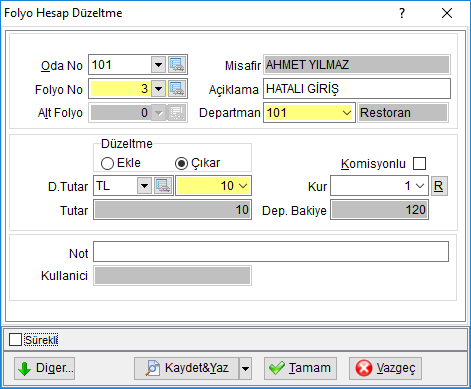The image size is (471, 389).
Task: Click the Folyo No field showing 3
Action: click(121, 89)
